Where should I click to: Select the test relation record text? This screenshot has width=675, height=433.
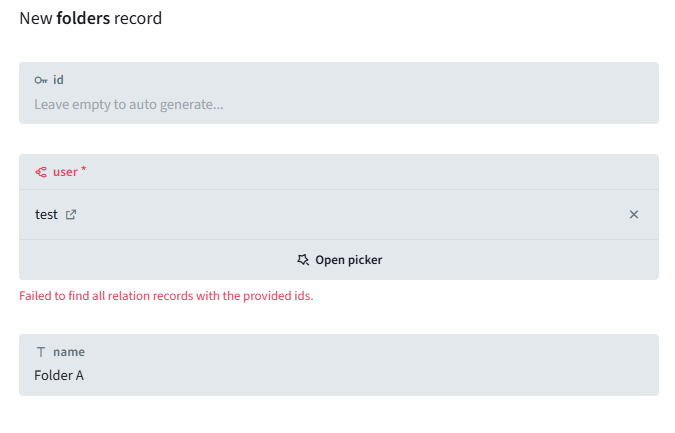[46, 215]
